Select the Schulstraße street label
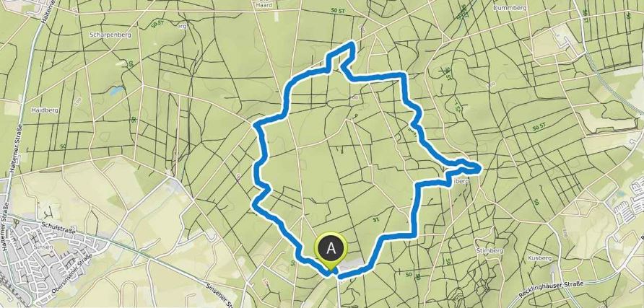The image size is (644, 308). tap(58, 229)
